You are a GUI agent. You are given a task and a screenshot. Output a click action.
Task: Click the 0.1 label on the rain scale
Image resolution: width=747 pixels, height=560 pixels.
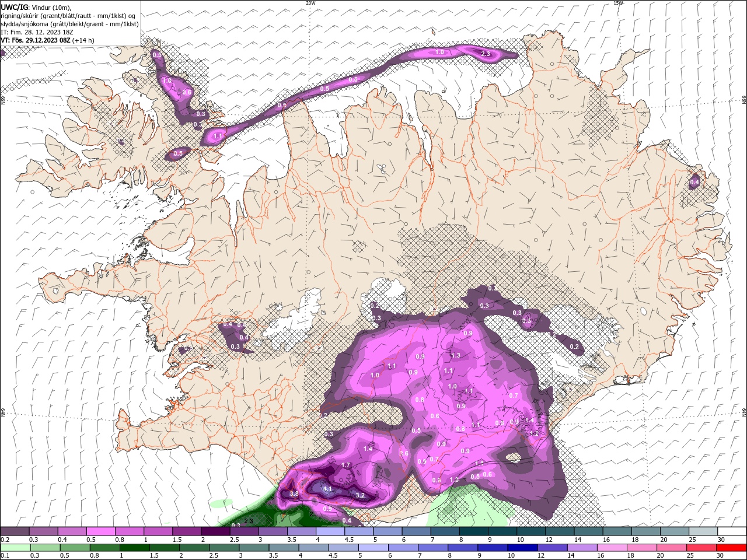pyautogui.click(x=5, y=556)
